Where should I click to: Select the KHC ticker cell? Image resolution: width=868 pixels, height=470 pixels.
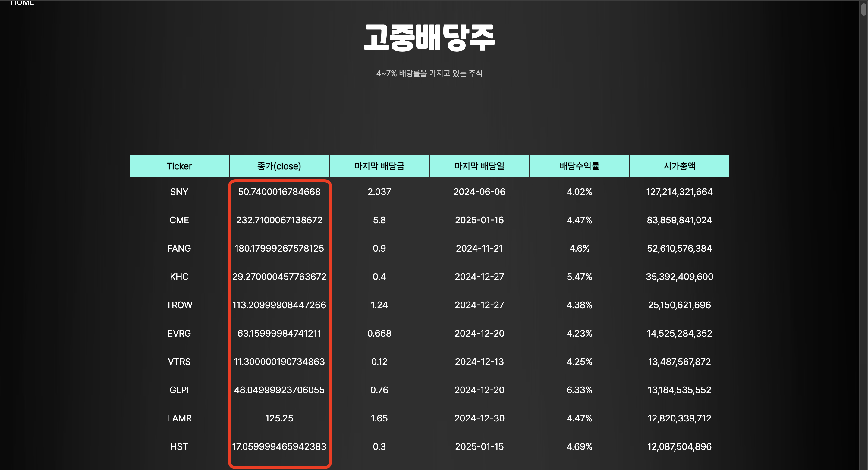(179, 277)
